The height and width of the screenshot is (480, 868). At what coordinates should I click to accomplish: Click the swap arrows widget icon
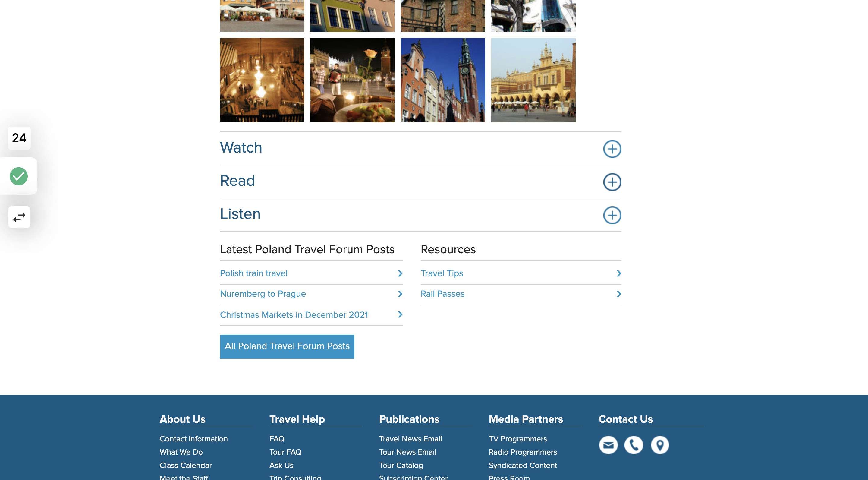(19, 217)
